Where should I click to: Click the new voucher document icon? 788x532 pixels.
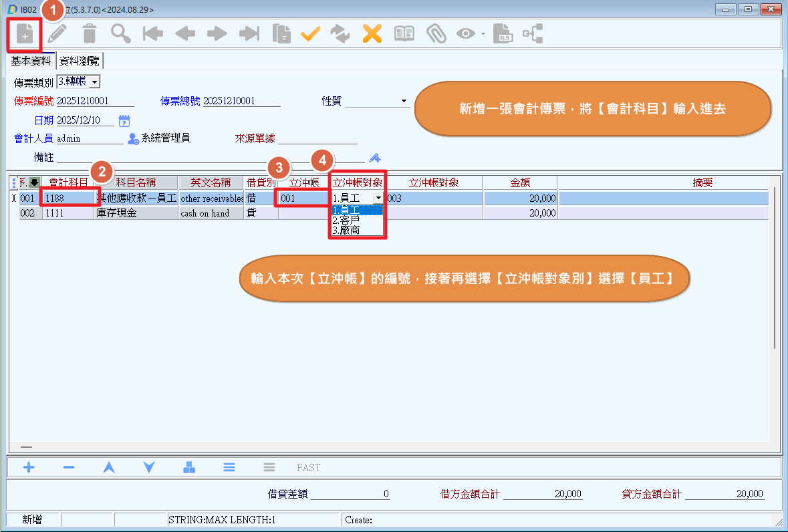(24, 34)
